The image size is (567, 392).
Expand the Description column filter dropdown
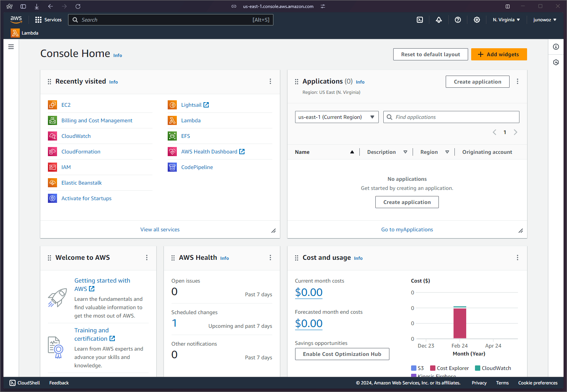click(405, 152)
